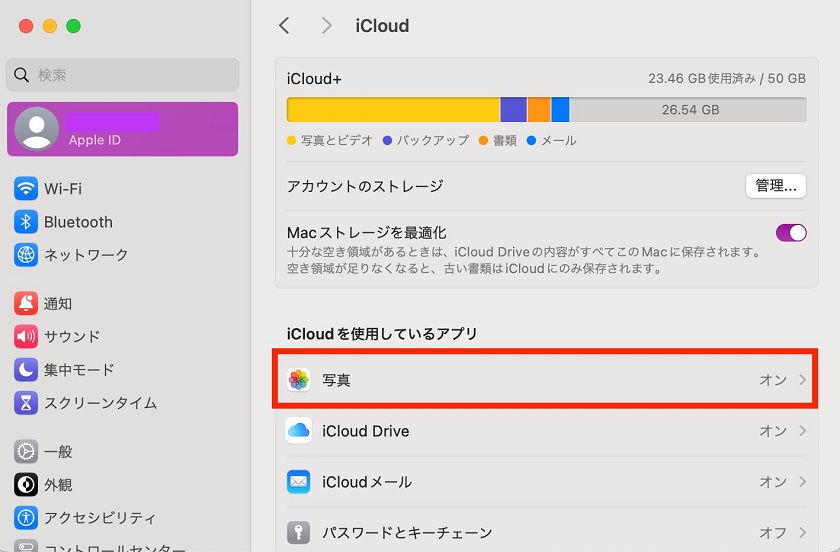This screenshot has height=552, width=840.
Task: Click the search magnifier icon
Action: (x=21, y=75)
